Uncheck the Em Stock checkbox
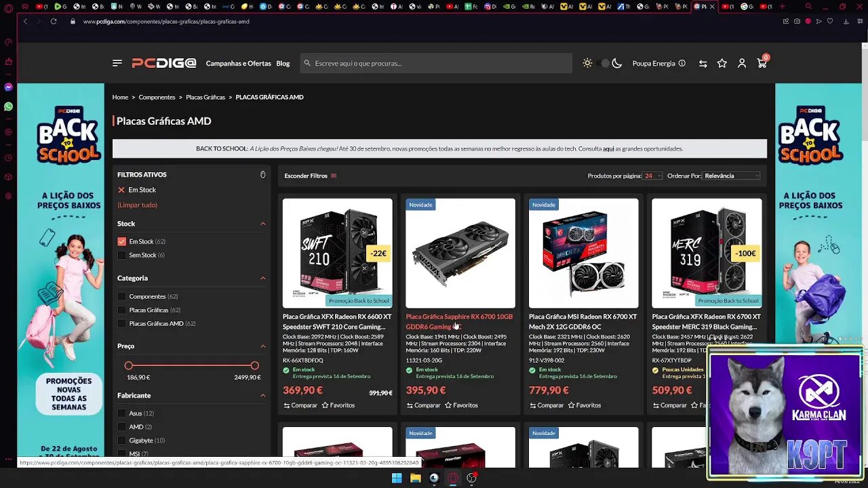Image resolution: width=868 pixels, height=488 pixels. coord(122,241)
